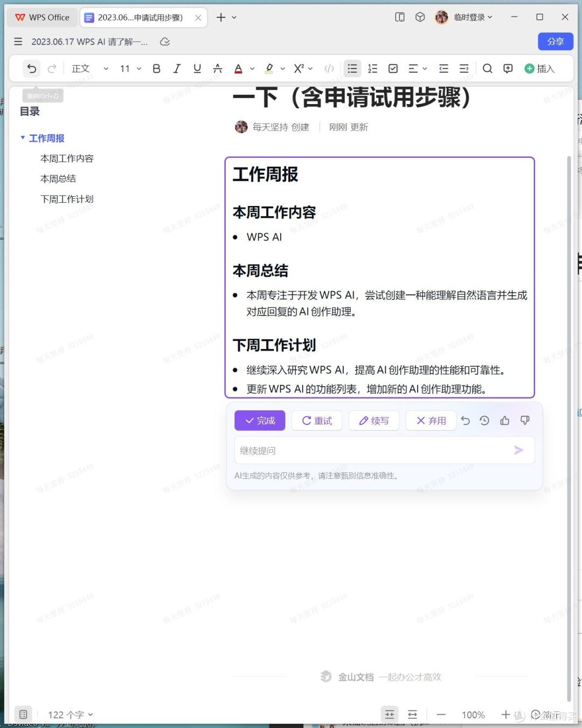
Task: Click the superscript X² icon
Action: pyautogui.click(x=299, y=68)
